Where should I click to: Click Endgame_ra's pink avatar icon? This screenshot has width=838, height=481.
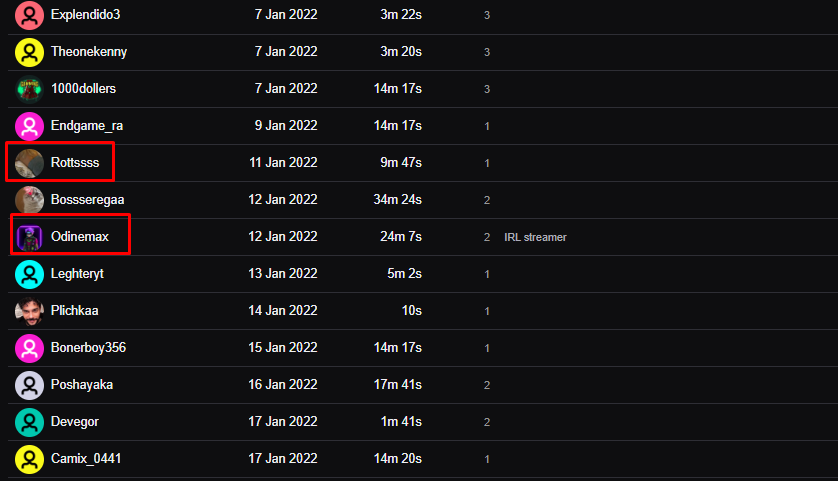click(29, 126)
